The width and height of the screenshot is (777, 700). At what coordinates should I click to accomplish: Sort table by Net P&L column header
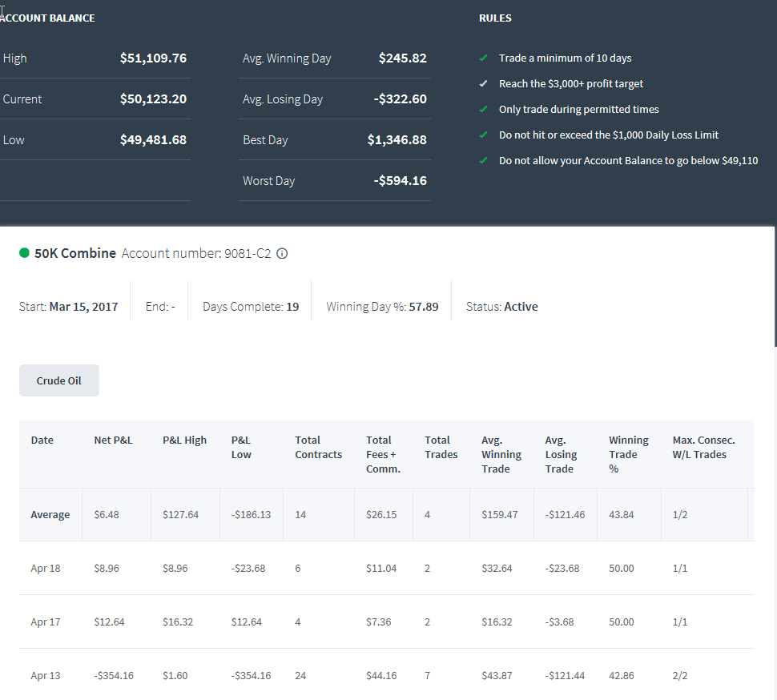114,440
